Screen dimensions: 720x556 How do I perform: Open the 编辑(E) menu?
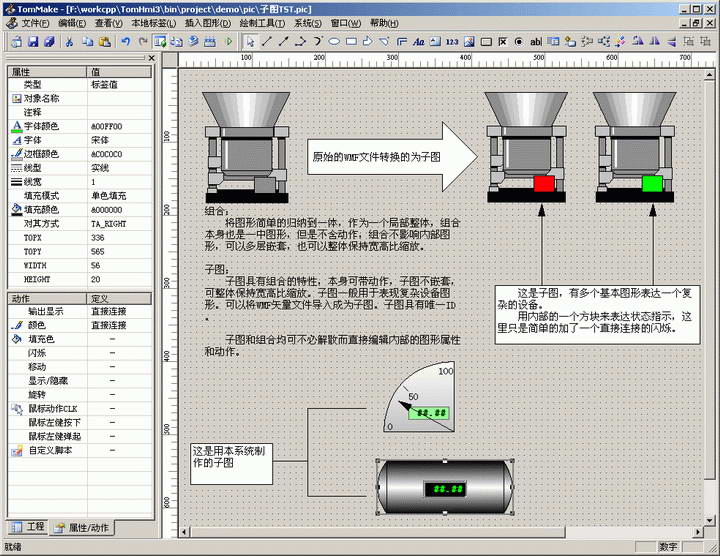click(x=72, y=23)
